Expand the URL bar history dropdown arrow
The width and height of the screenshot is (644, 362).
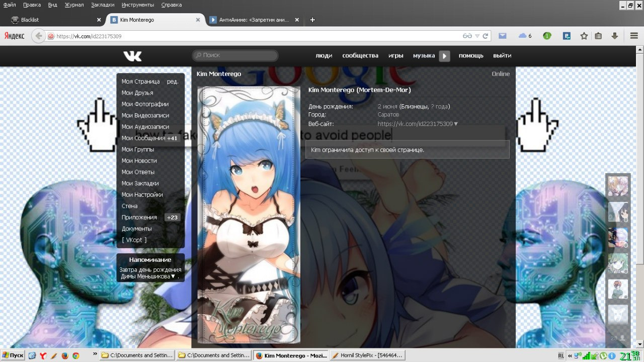(x=478, y=36)
